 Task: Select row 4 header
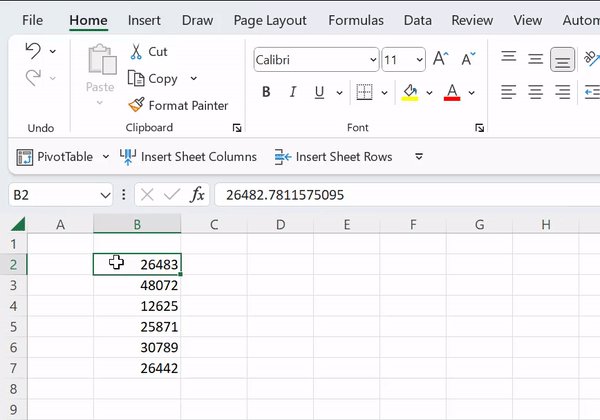click(x=13, y=306)
